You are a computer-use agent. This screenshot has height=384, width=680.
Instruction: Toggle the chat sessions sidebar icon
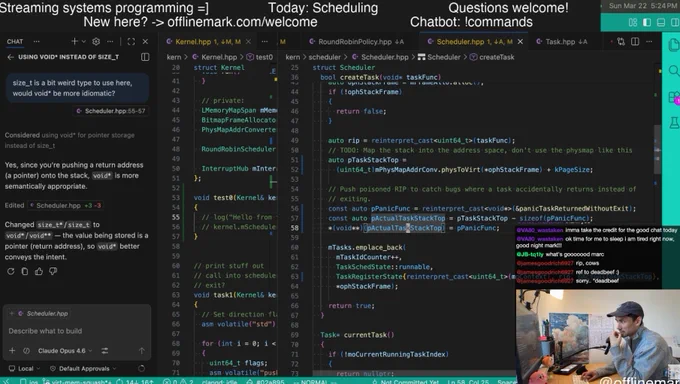(x=145, y=57)
